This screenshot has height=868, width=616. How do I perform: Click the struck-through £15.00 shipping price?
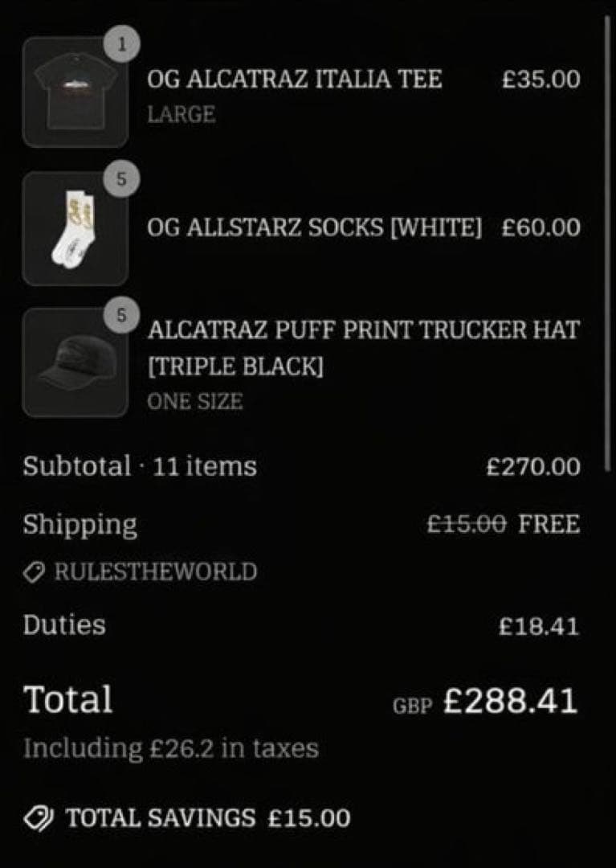point(466,524)
